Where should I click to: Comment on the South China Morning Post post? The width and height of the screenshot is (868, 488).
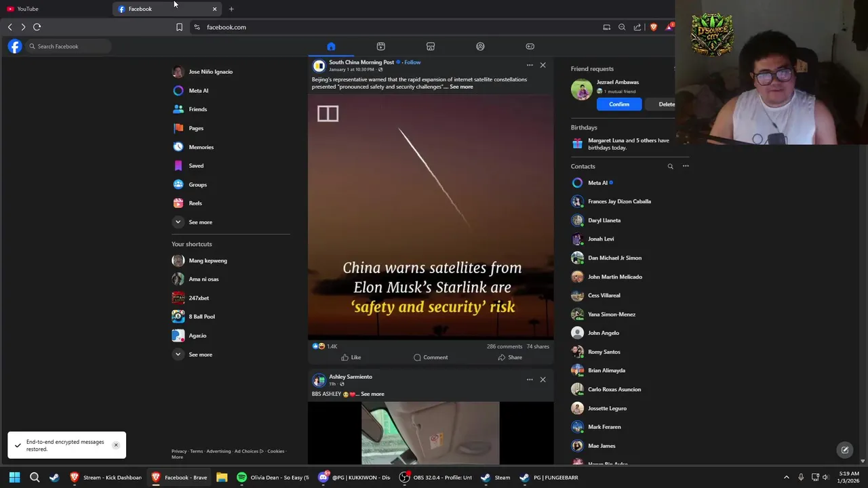click(431, 357)
